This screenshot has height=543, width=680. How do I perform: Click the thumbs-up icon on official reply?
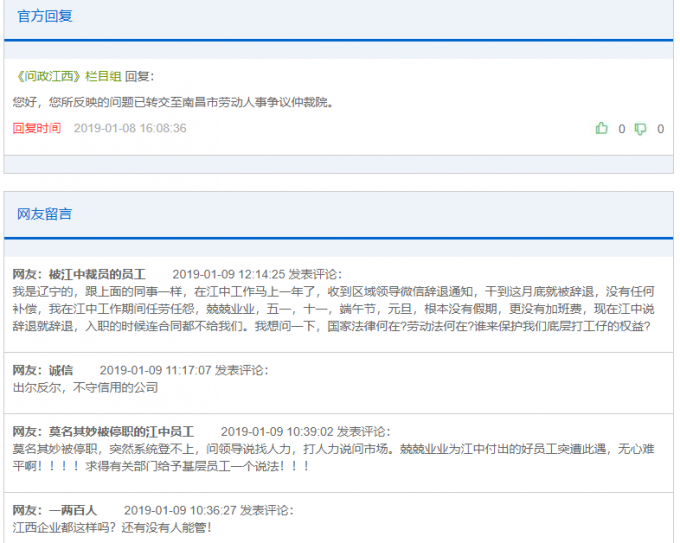602,128
